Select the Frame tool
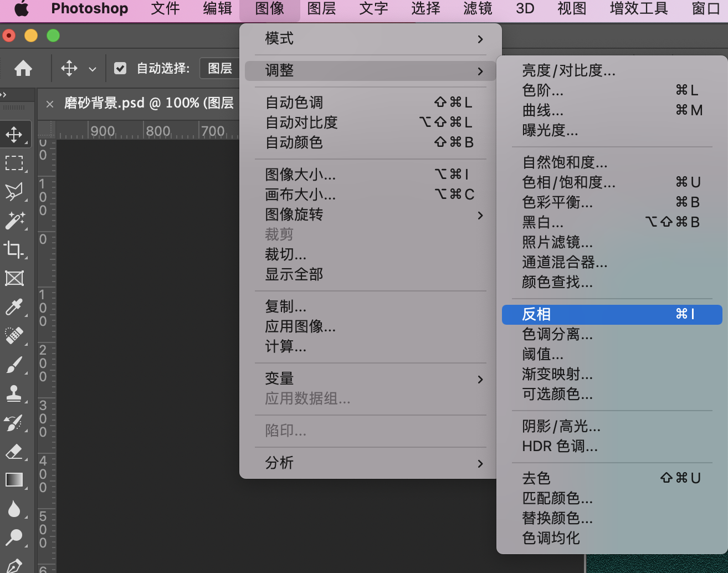This screenshot has height=573, width=728. (x=14, y=278)
